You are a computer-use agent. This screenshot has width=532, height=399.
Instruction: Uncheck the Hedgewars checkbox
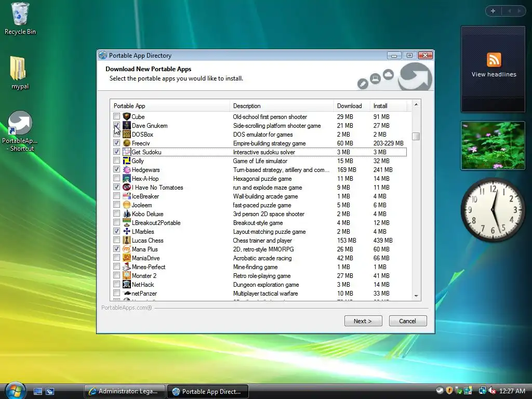pyautogui.click(x=116, y=169)
